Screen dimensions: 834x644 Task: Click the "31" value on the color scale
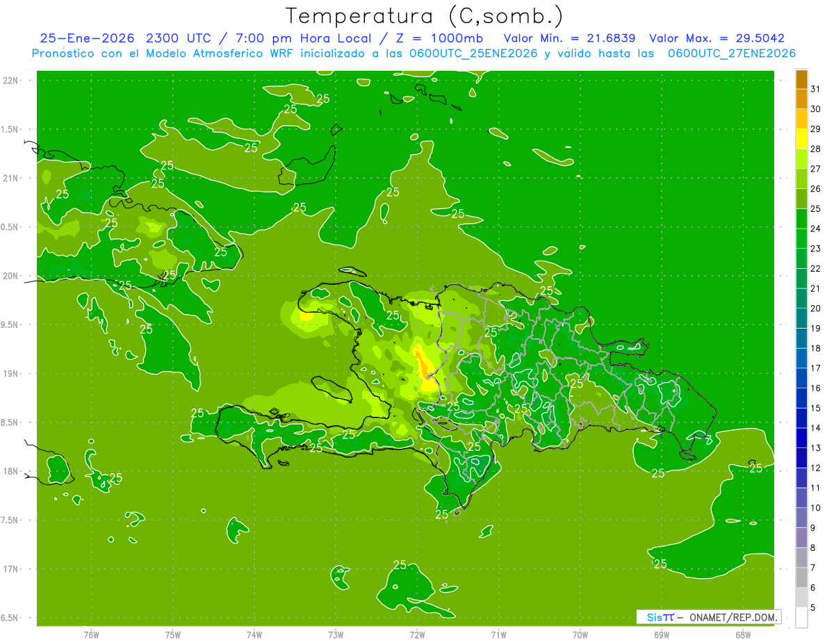tap(815, 89)
